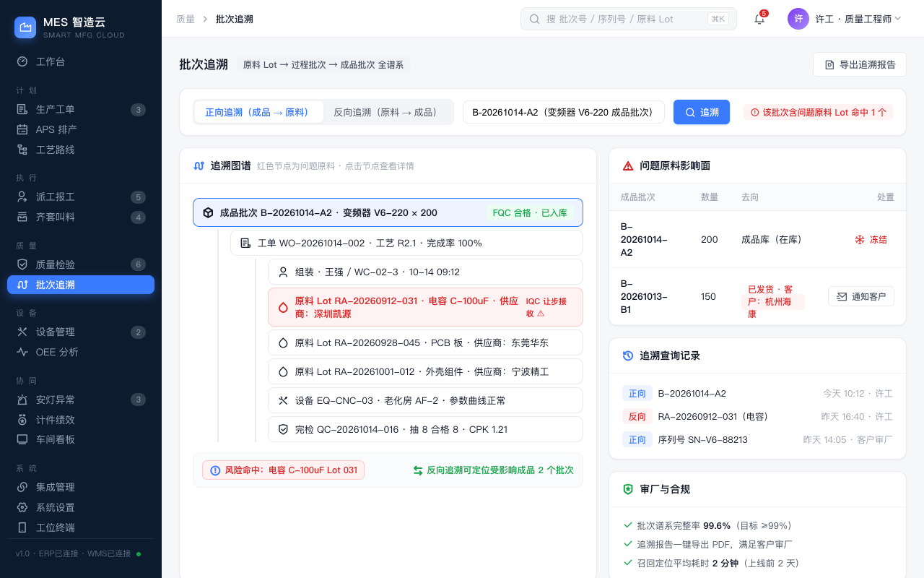Open notifications bell icon
This screenshot has height=578, width=924.
pos(759,19)
